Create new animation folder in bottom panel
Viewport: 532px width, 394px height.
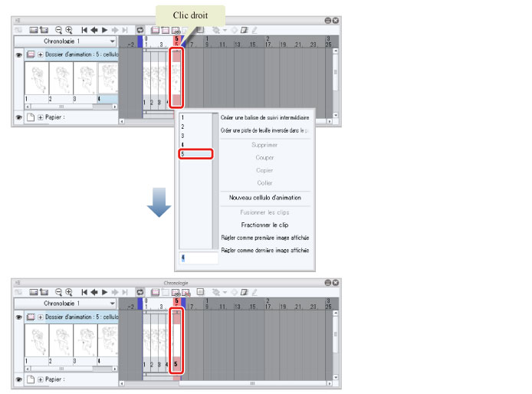tap(155, 292)
